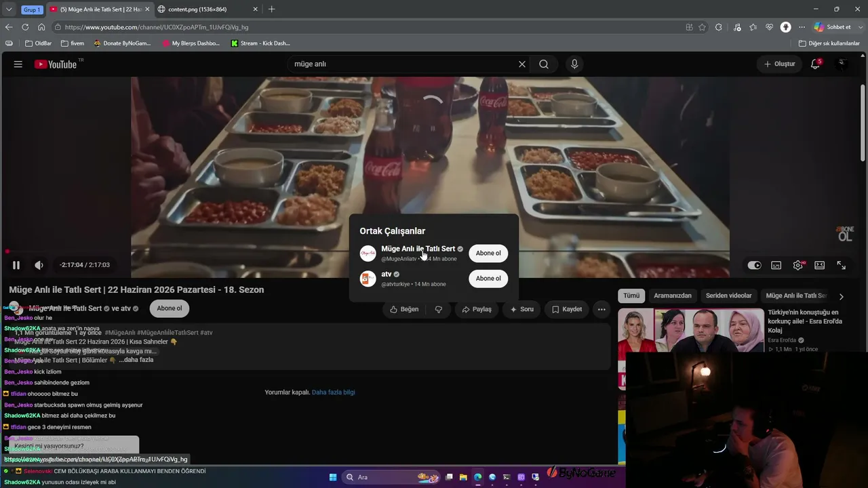Viewport: 868px width, 488px height.
Task: Open the Donate ByNoGam... bookmark
Action: click(x=123, y=43)
